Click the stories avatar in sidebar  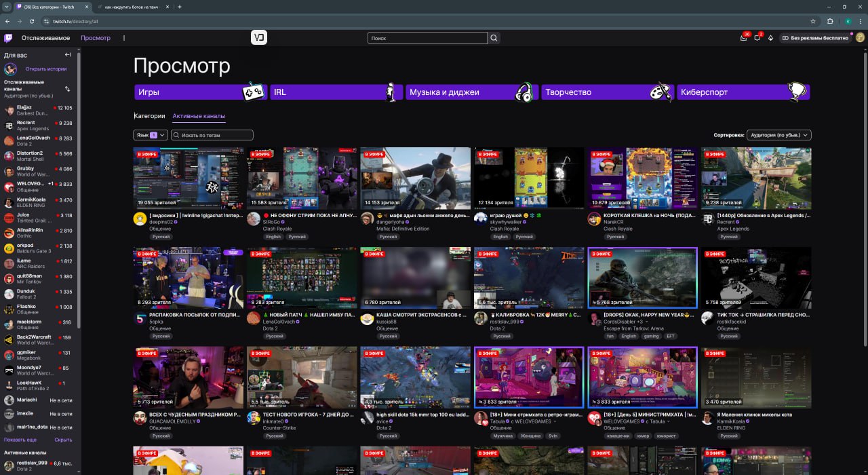[10, 69]
